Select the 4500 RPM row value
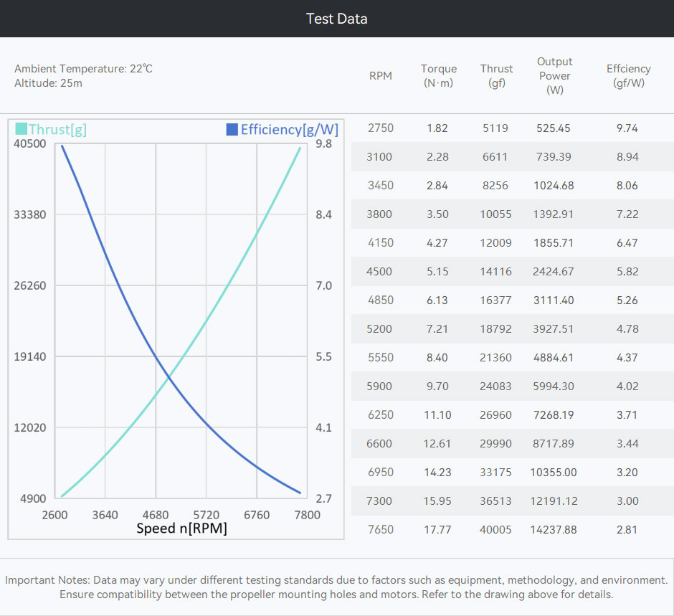The image size is (674, 616). (x=379, y=272)
